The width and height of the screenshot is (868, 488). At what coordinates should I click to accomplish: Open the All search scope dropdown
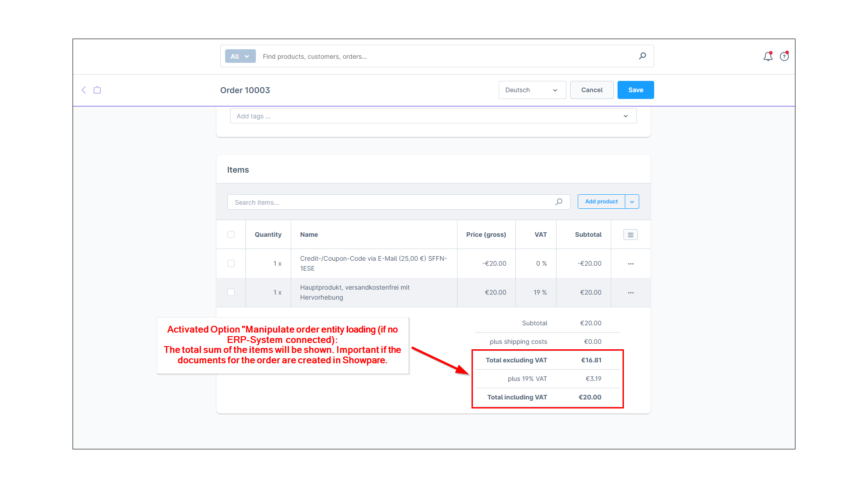click(x=240, y=56)
